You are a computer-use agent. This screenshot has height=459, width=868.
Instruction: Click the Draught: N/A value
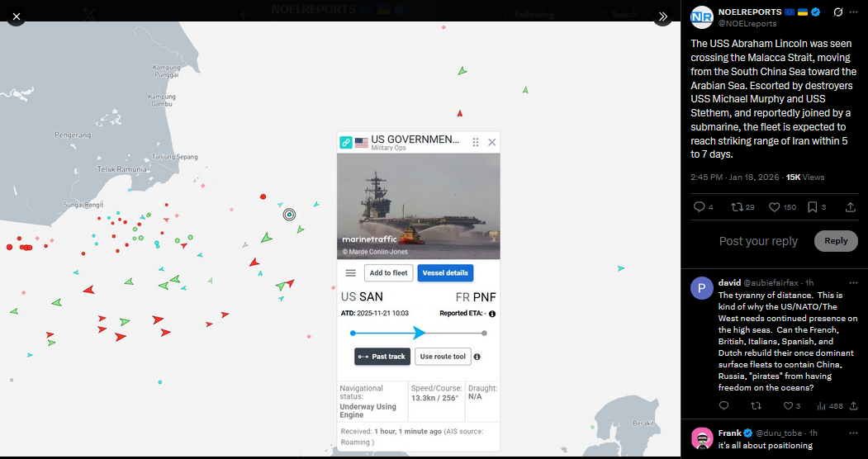(475, 396)
